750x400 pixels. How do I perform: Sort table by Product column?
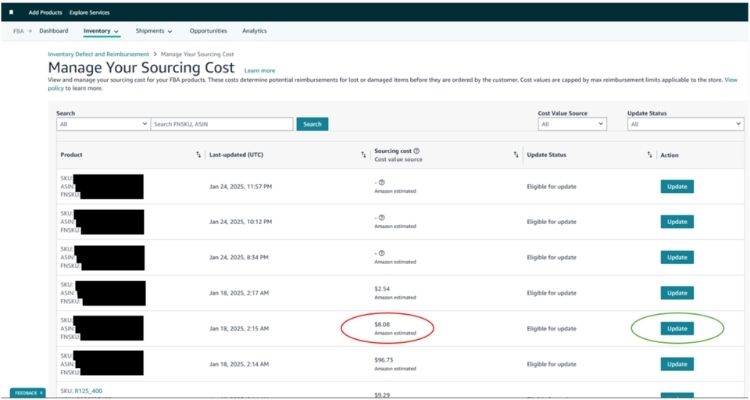pyautogui.click(x=199, y=155)
